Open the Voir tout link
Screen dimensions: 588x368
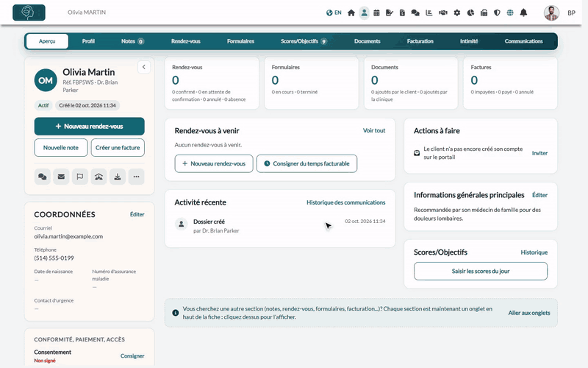coord(374,131)
